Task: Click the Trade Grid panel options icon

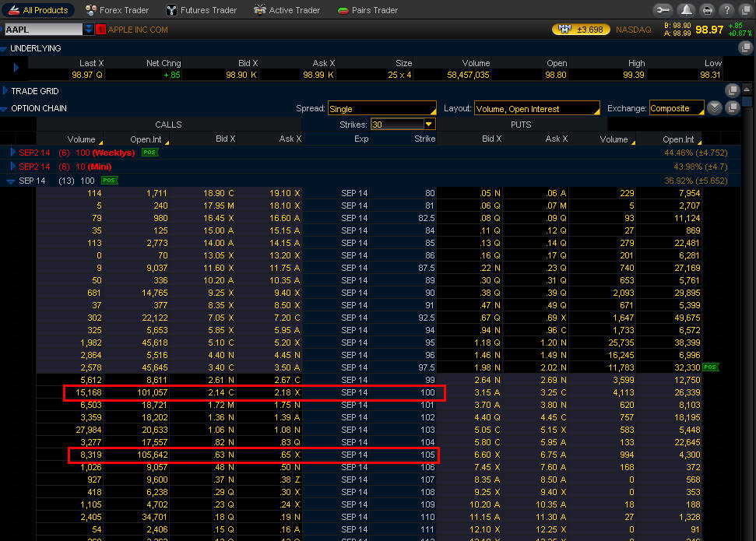Action: pos(732,91)
